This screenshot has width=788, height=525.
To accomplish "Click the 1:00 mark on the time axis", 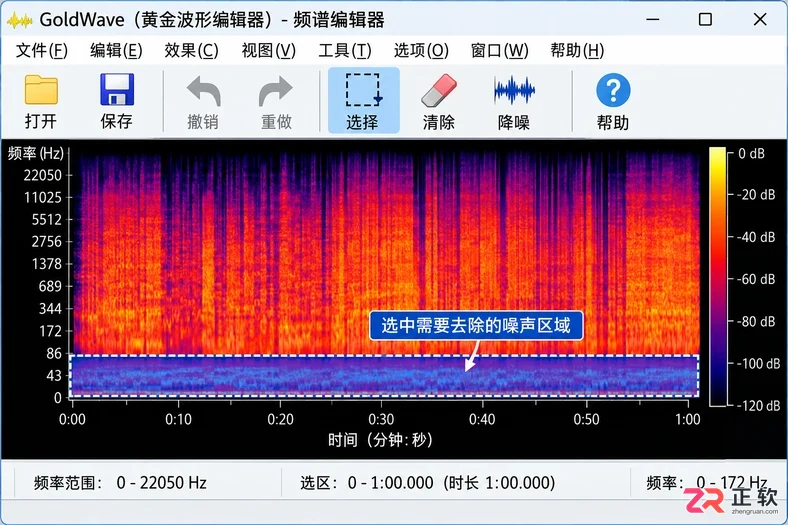I will [x=687, y=419].
